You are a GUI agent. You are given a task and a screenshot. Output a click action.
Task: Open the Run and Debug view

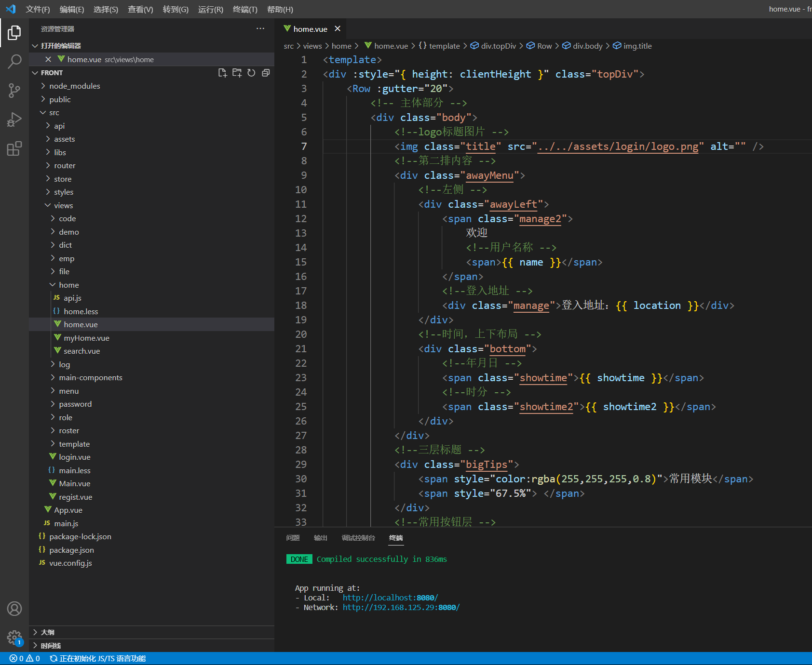point(14,120)
